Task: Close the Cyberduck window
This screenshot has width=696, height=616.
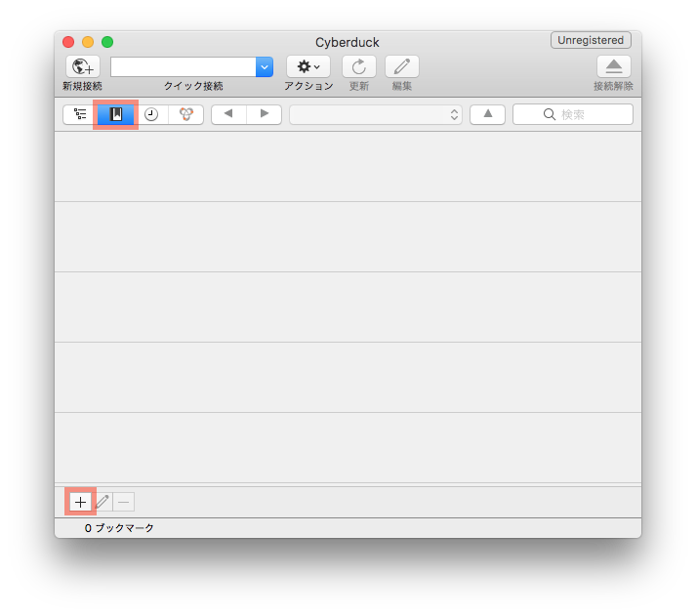Action: (x=68, y=42)
